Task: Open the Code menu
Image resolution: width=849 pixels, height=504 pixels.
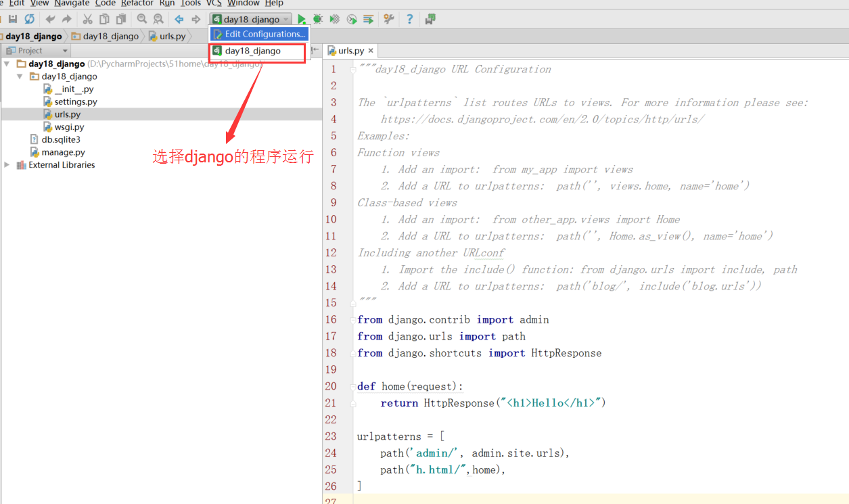Action: coord(105,3)
